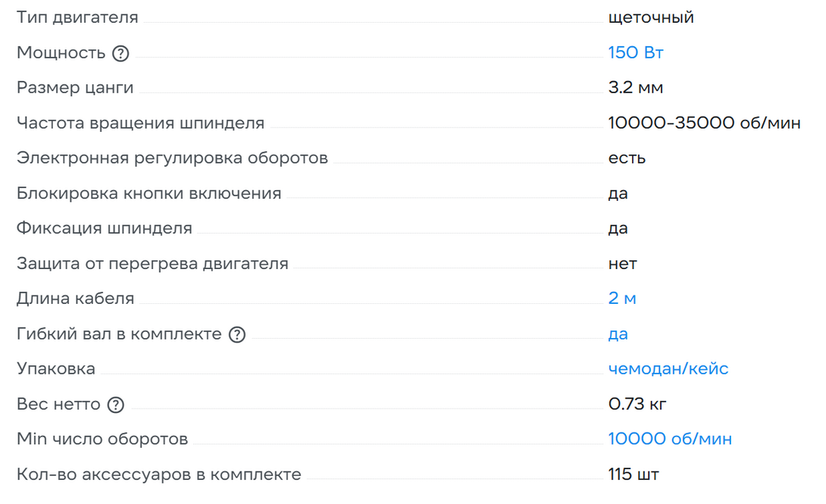
Task: Click the 3.2 мм collet size value
Action: (635, 88)
